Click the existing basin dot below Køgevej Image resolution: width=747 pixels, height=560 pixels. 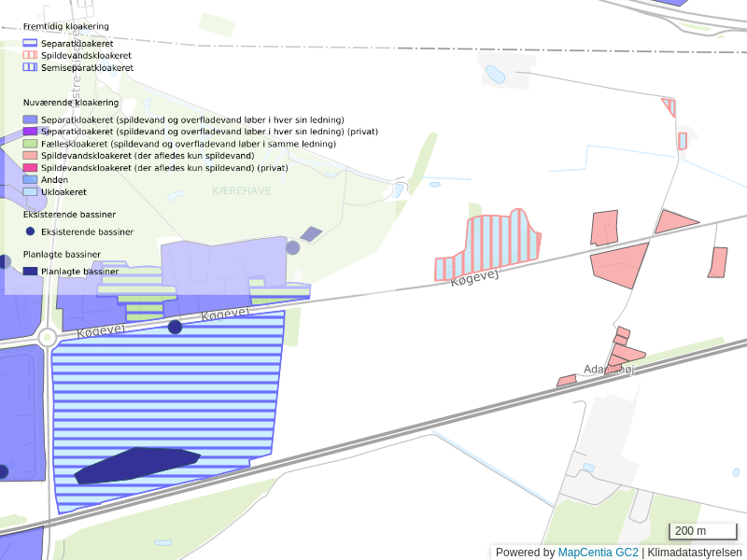point(175,327)
